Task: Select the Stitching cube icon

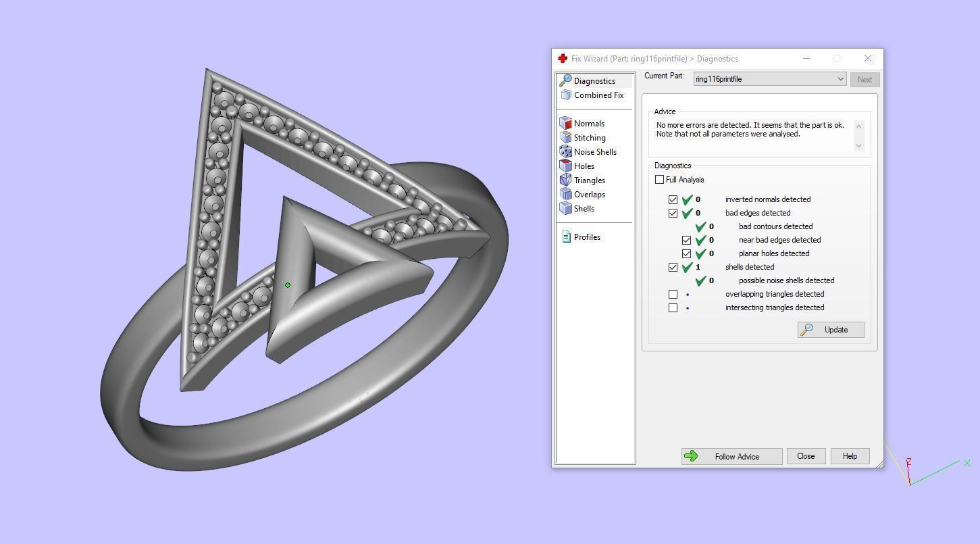Action: click(x=566, y=138)
